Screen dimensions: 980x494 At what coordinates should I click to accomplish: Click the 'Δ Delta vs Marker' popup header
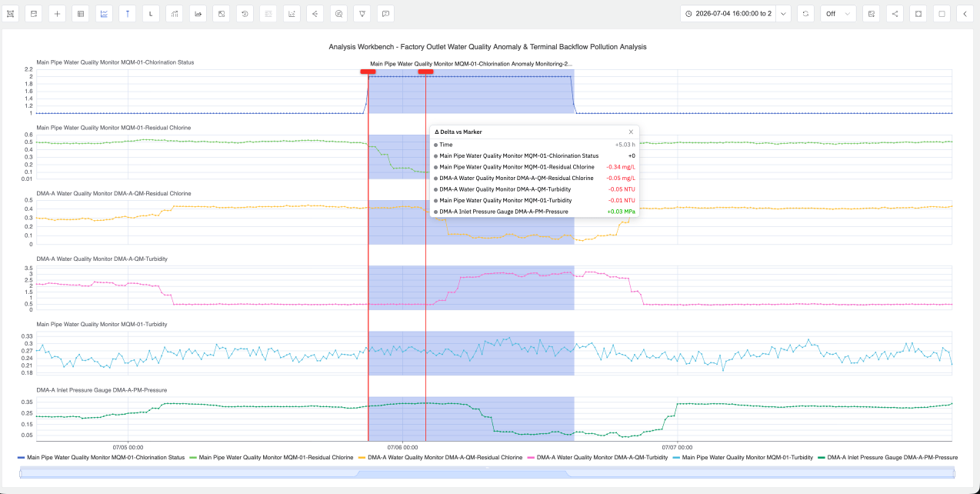pyautogui.click(x=458, y=132)
